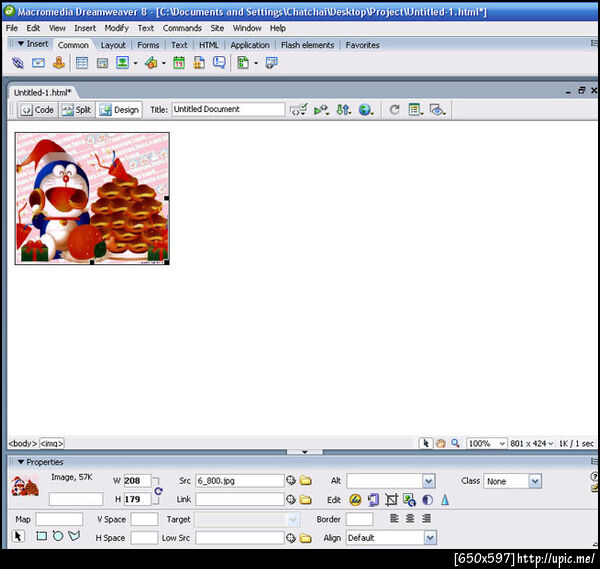Click the Resample image icon
This screenshot has width=600, height=569.
click(x=409, y=500)
